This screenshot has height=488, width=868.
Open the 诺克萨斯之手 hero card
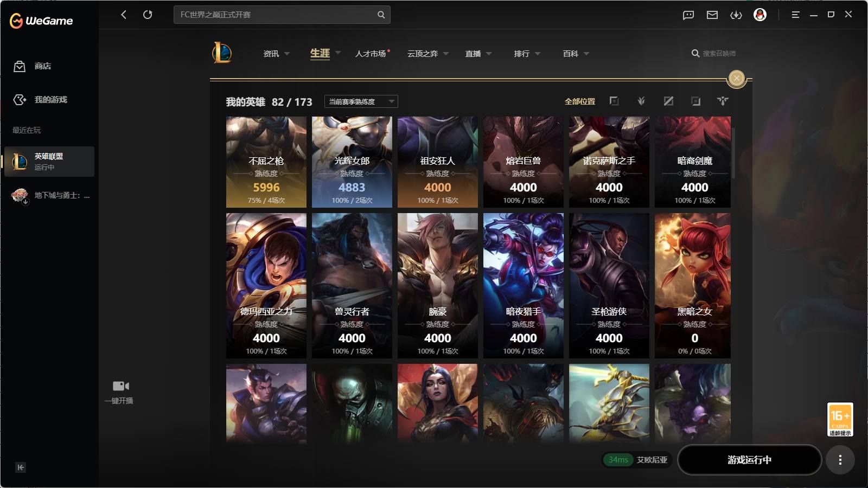pyautogui.click(x=609, y=162)
